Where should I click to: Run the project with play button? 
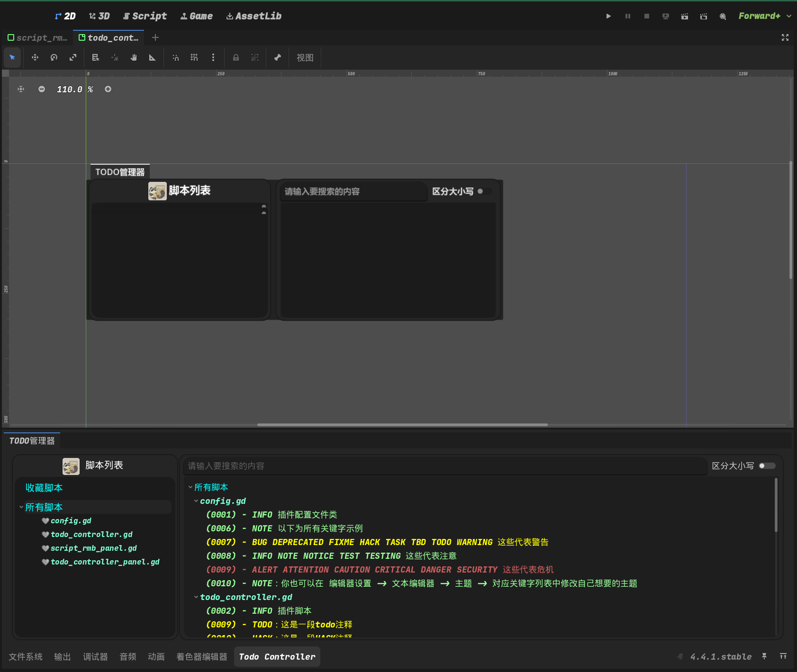608,16
